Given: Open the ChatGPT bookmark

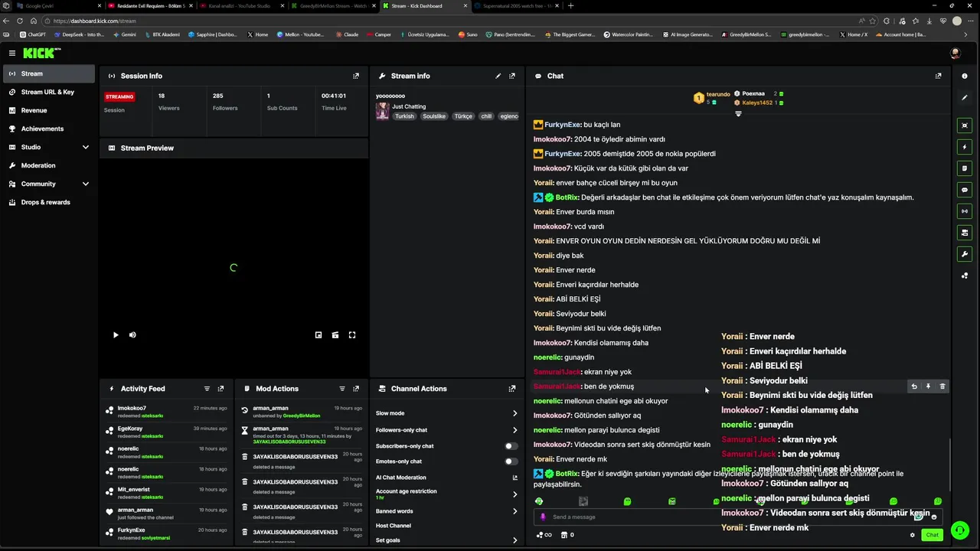Looking at the screenshot, I should pyautogui.click(x=33, y=34).
